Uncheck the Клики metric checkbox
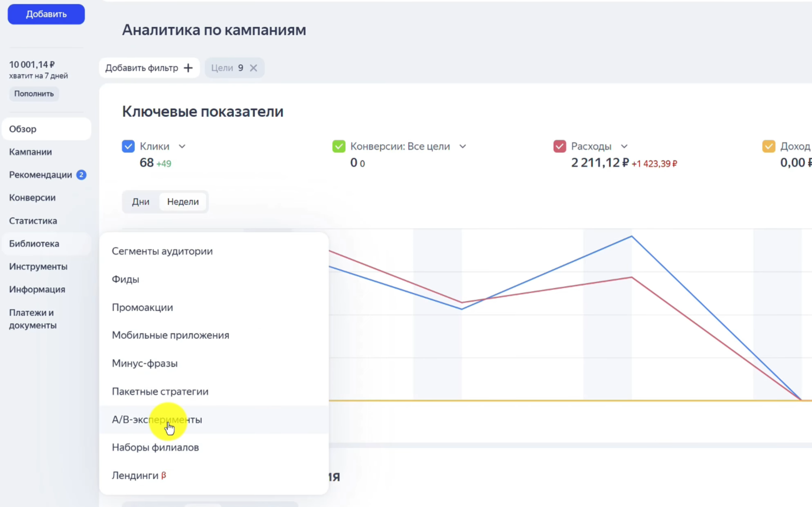This screenshot has height=507, width=812. pos(128,146)
